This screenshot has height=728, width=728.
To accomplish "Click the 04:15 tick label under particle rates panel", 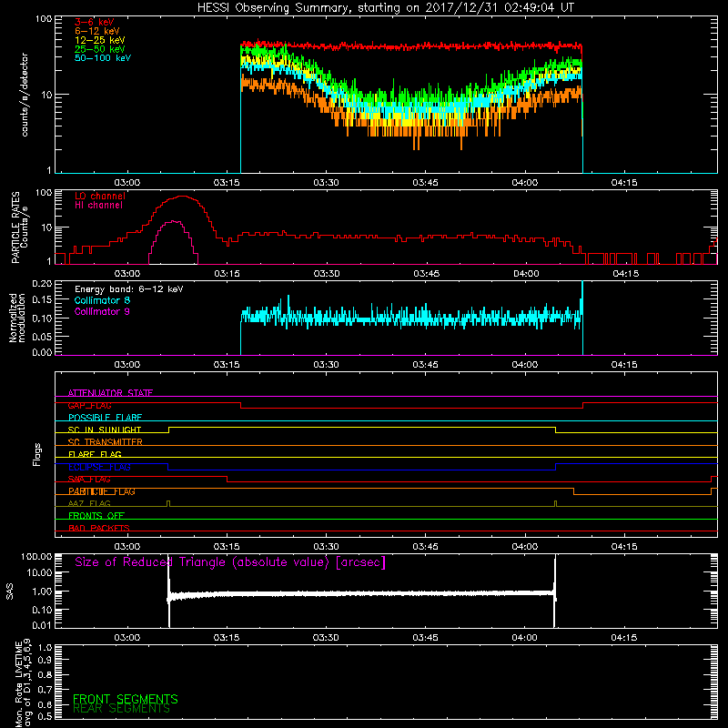I will 625,274.
